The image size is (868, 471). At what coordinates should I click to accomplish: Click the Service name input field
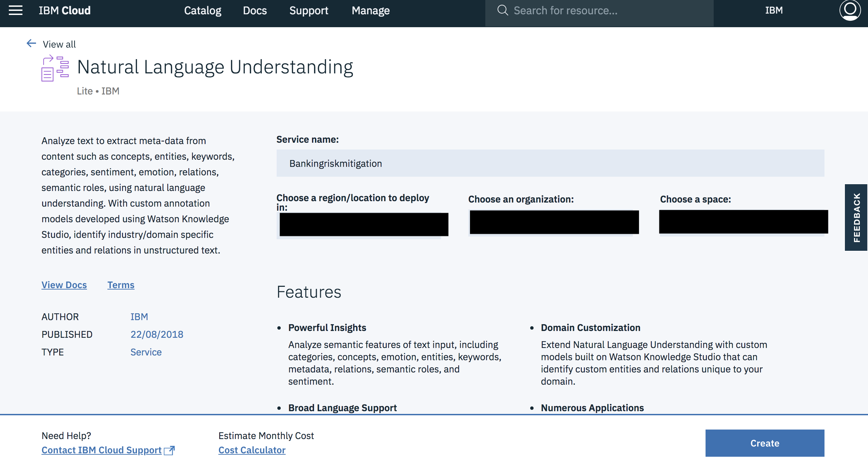pyautogui.click(x=550, y=163)
